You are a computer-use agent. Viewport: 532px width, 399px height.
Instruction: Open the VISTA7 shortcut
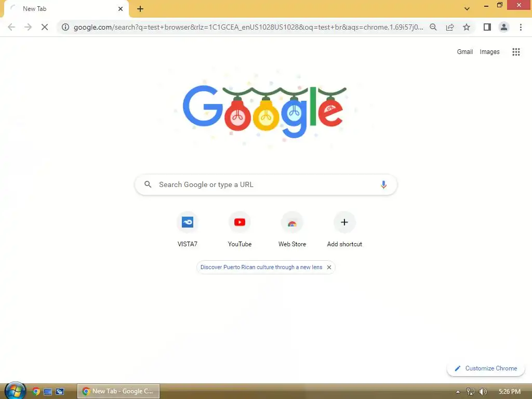187,230
